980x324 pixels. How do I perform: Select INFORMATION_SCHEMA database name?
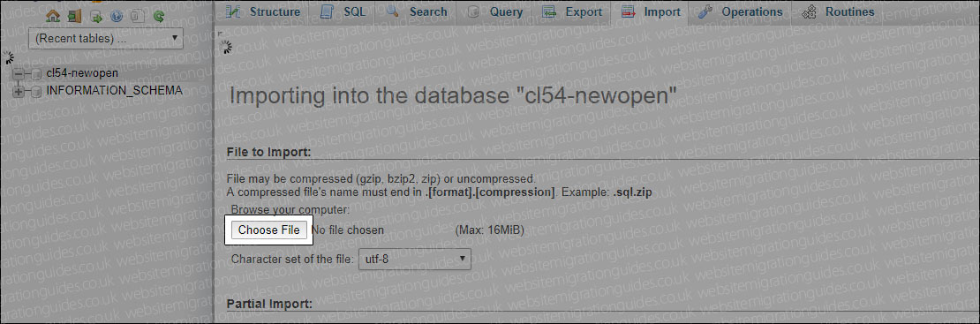pyautogui.click(x=115, y=91)
